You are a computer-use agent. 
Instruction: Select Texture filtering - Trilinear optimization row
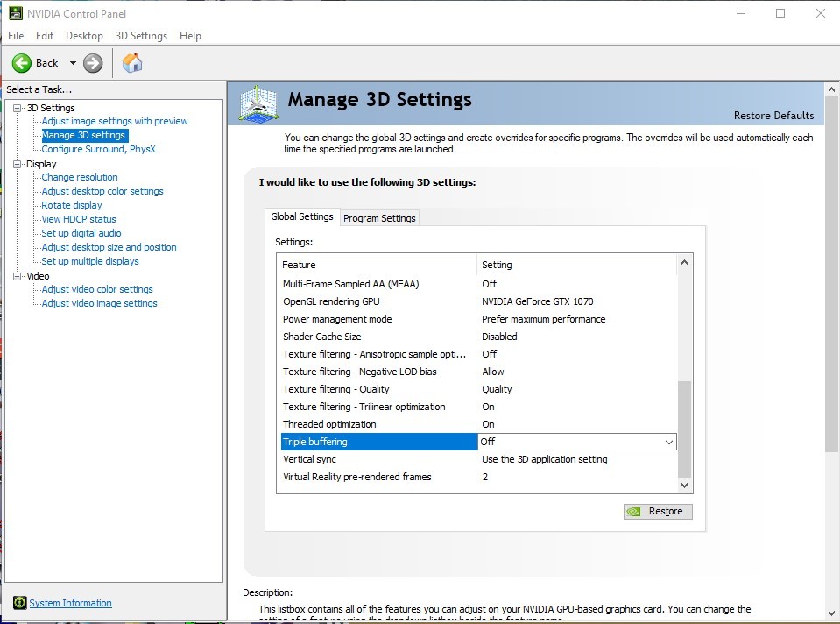(478, 407)
